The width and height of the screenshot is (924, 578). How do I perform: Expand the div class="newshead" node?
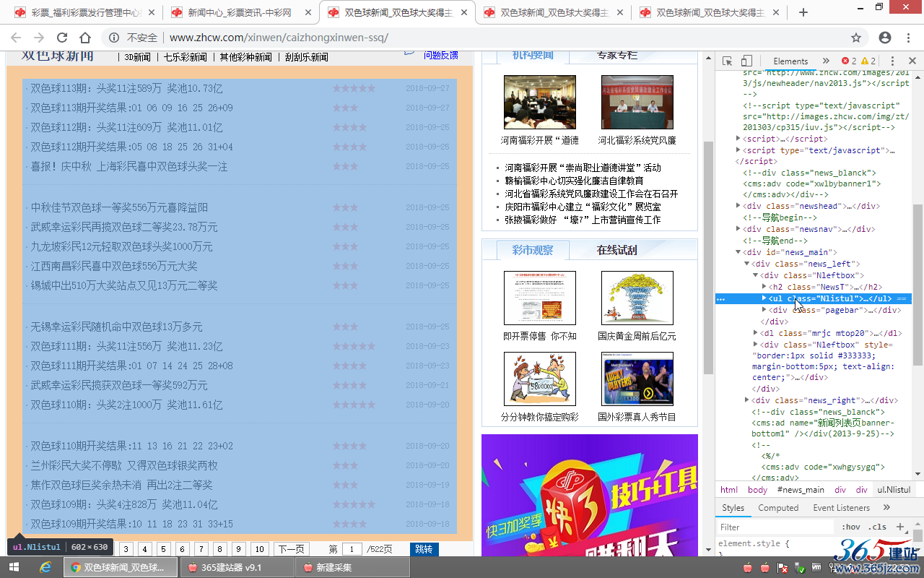coord(738,206)
